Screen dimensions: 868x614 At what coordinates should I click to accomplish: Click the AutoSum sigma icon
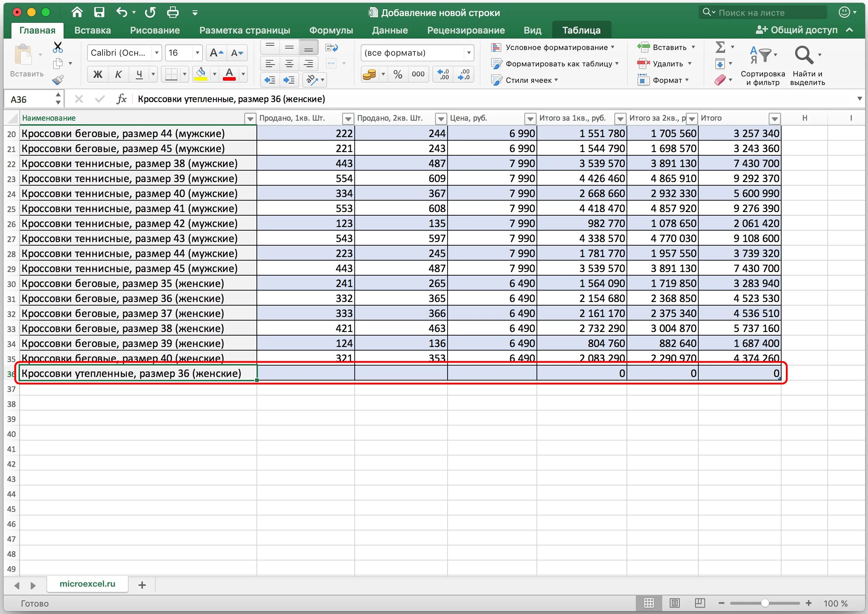(720, 47)
